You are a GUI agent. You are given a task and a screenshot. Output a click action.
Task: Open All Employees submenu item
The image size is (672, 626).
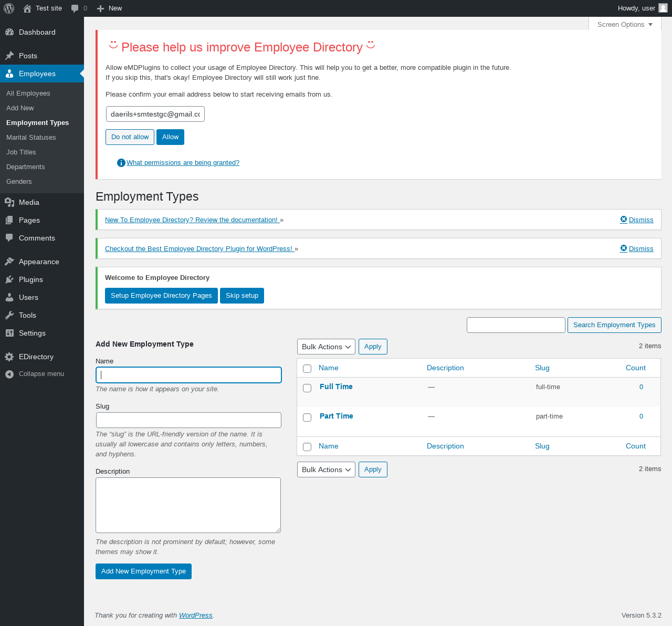point(28,93)
